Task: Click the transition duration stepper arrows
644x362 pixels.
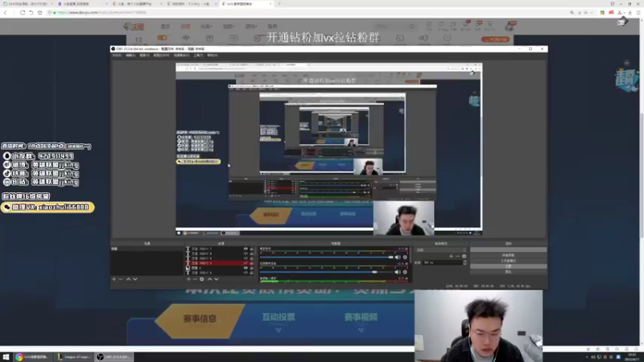Action: click(464, 262)
